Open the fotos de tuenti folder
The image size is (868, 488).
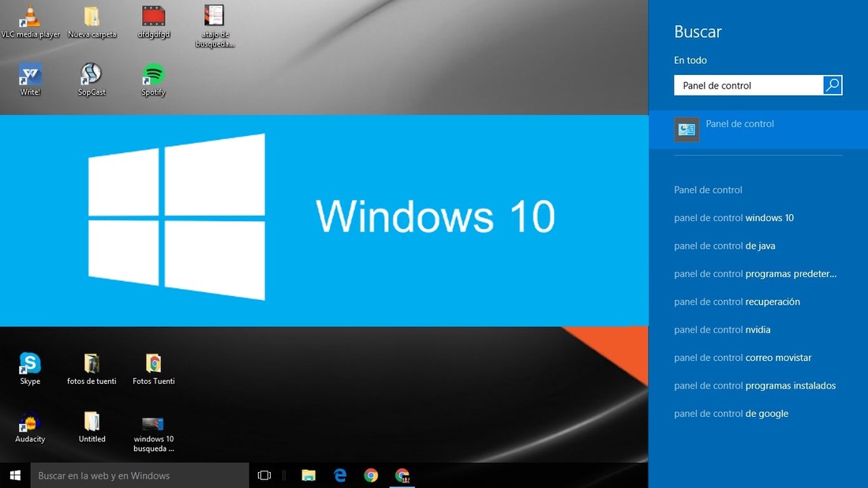[92, 369]
